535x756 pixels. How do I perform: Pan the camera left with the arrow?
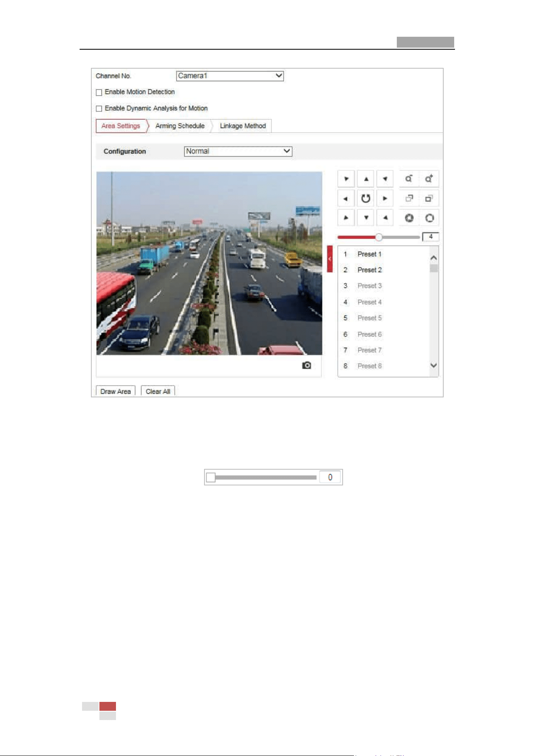tap(346, 198)
